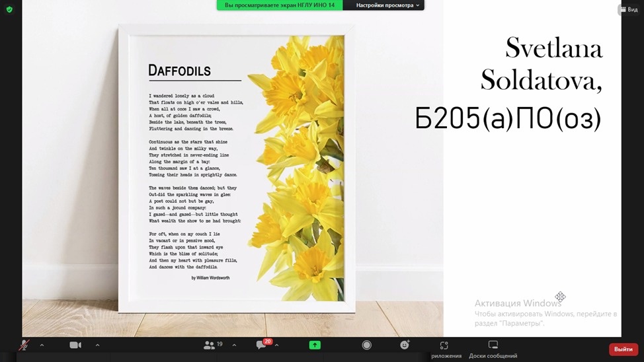Click the line 'And dances with the daffodils.'
This screenshot has width=644, height=362.
(x=183, y=267)
